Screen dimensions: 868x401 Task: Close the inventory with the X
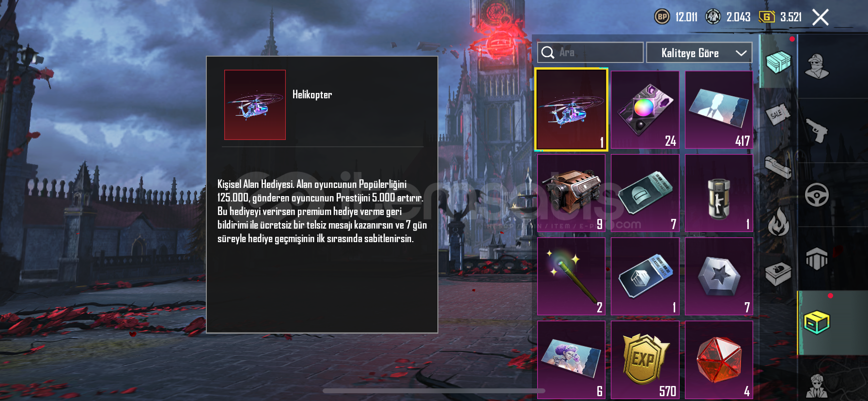[x=821, y=17]
